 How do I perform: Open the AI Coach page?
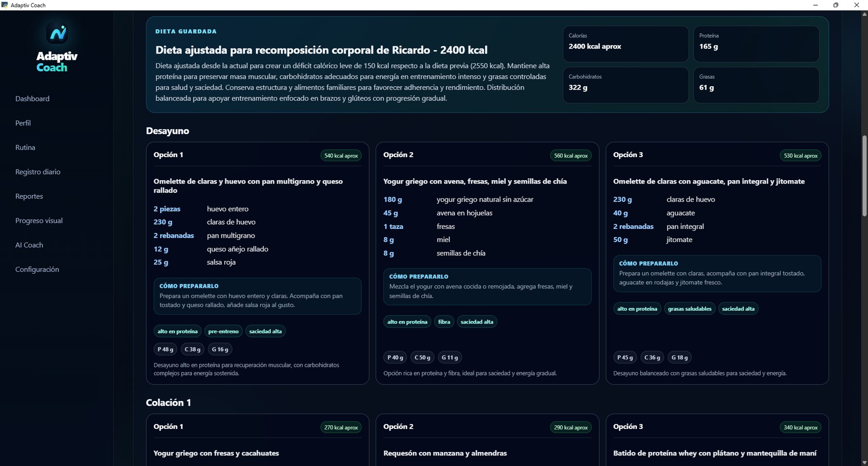point(29,245)
